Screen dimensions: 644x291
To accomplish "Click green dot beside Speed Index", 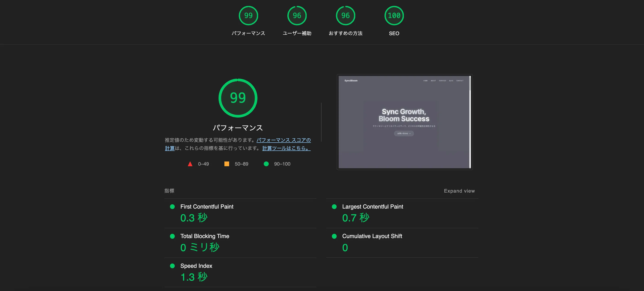I will coord(172,266).
